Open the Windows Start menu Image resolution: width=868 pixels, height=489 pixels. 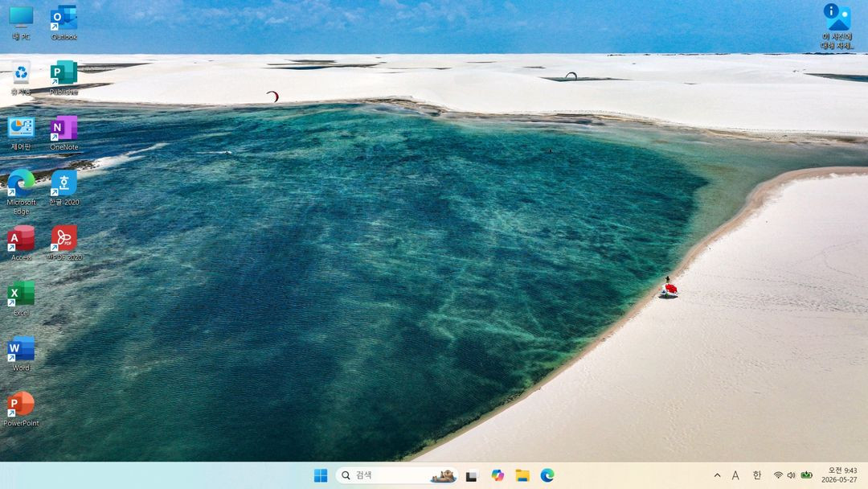point(321,475)
